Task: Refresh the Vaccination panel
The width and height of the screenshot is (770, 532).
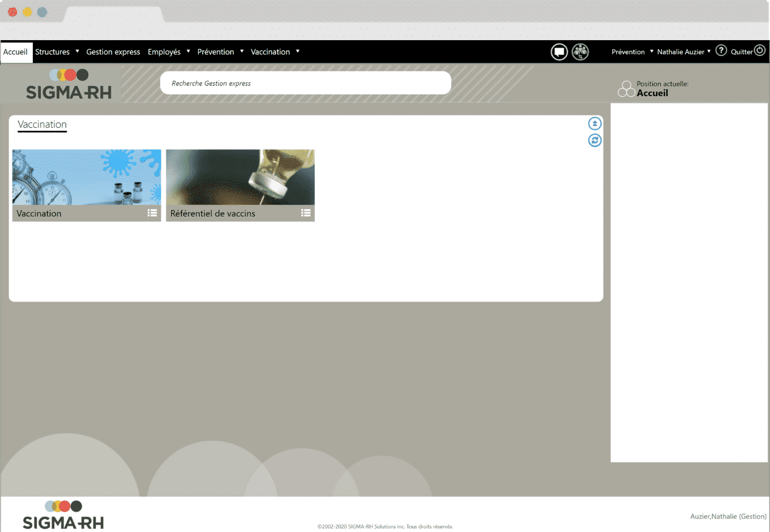Action: (x=594, y=140)
